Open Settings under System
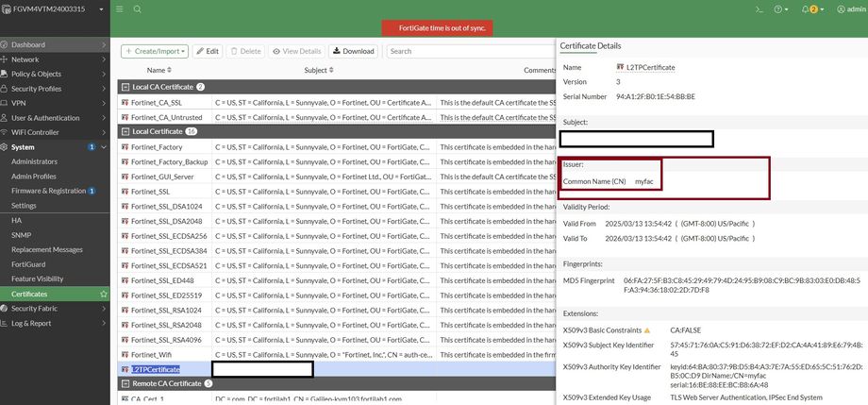 coord(24,206)
